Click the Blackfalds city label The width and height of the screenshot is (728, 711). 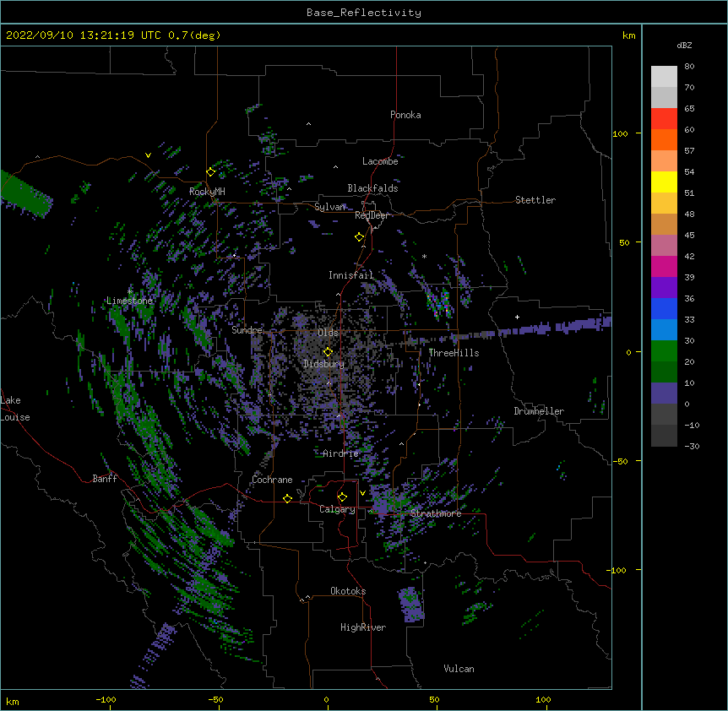pyautogui.click(x=372, y=188)
